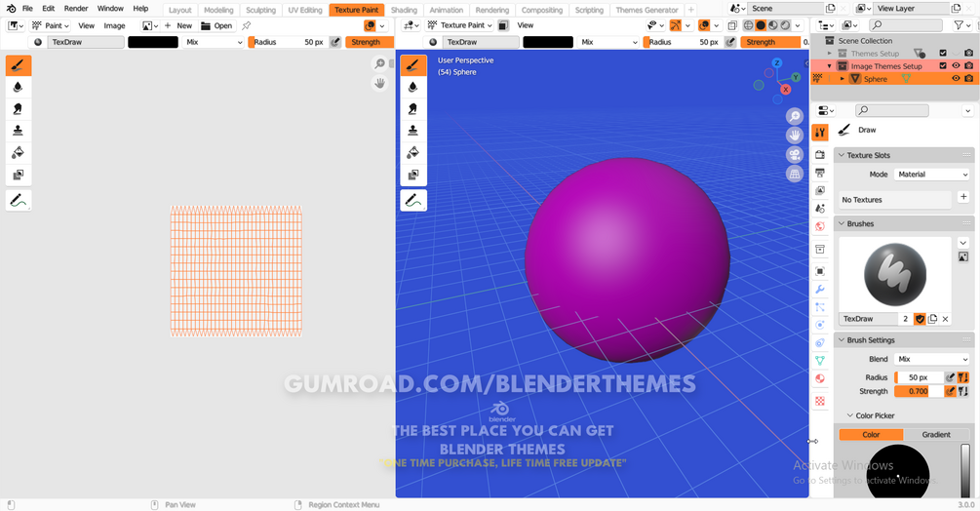Image resolution: width=980 pixels, height=511 pixels.
Task: Create a new image with New button
Action: (178, 25)
